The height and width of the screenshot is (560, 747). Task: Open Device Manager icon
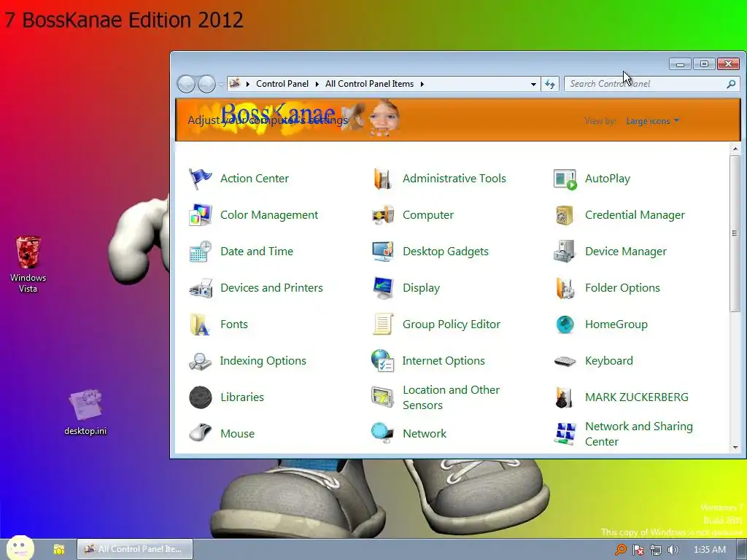[565, 252]
